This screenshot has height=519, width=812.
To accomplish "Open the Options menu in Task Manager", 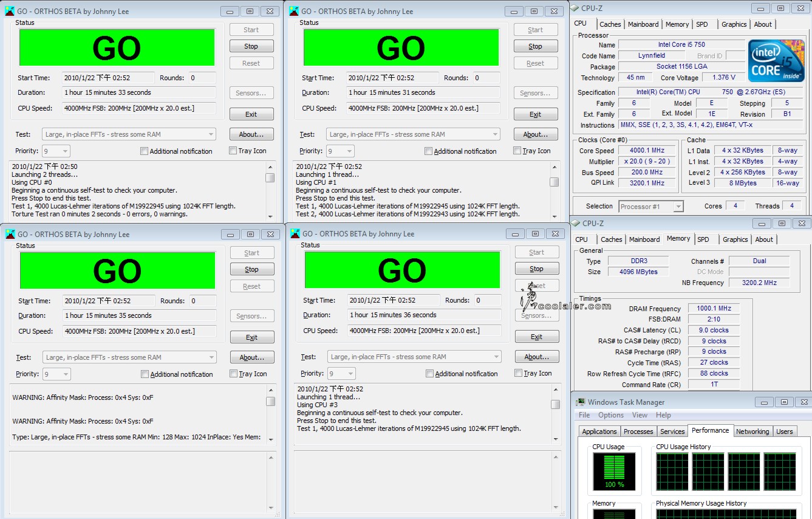I will coord(611,415).
